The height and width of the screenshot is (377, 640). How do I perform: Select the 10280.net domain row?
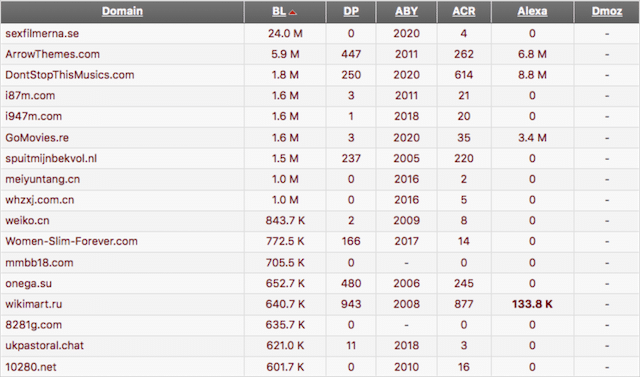pos(320,367)
